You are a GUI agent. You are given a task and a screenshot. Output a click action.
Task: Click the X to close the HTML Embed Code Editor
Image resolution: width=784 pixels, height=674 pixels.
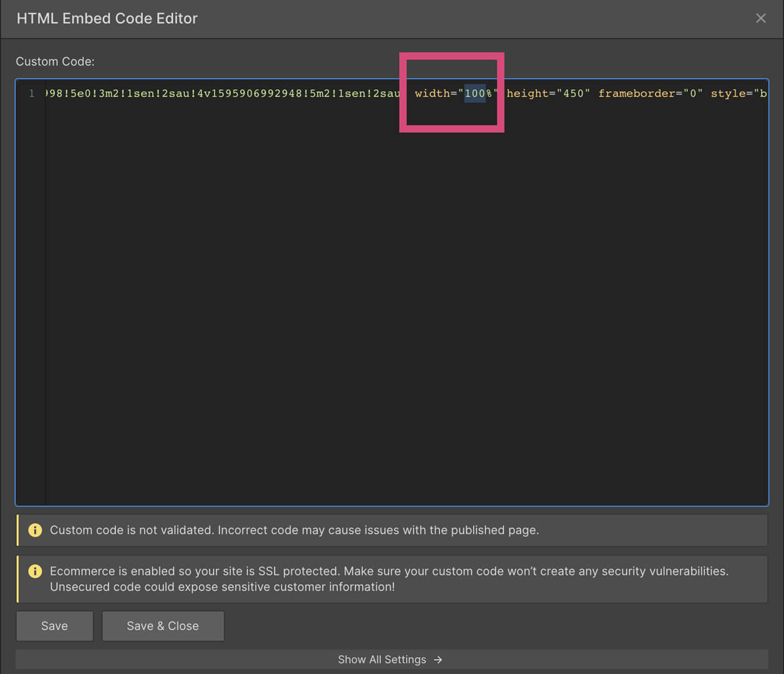point(761,18)
